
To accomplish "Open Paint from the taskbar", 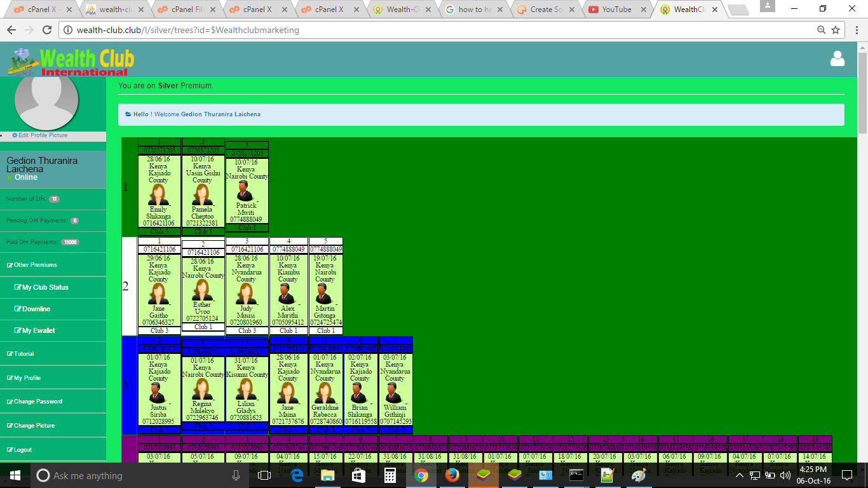I will 638,475.
